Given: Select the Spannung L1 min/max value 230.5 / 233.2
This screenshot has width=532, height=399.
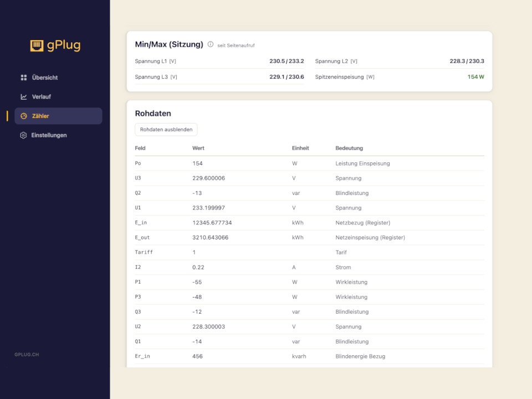Looking at the screenshot, I should coord(287,61).
